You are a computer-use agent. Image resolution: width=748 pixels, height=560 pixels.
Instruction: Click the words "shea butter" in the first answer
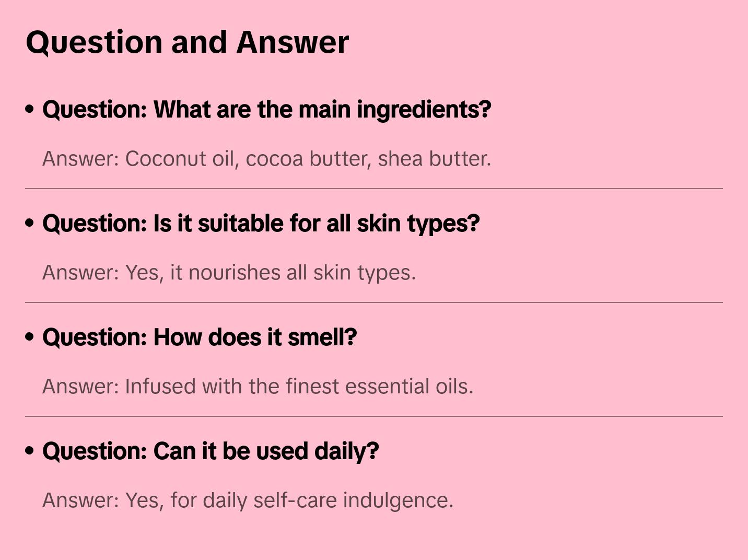tap(434, 159)
